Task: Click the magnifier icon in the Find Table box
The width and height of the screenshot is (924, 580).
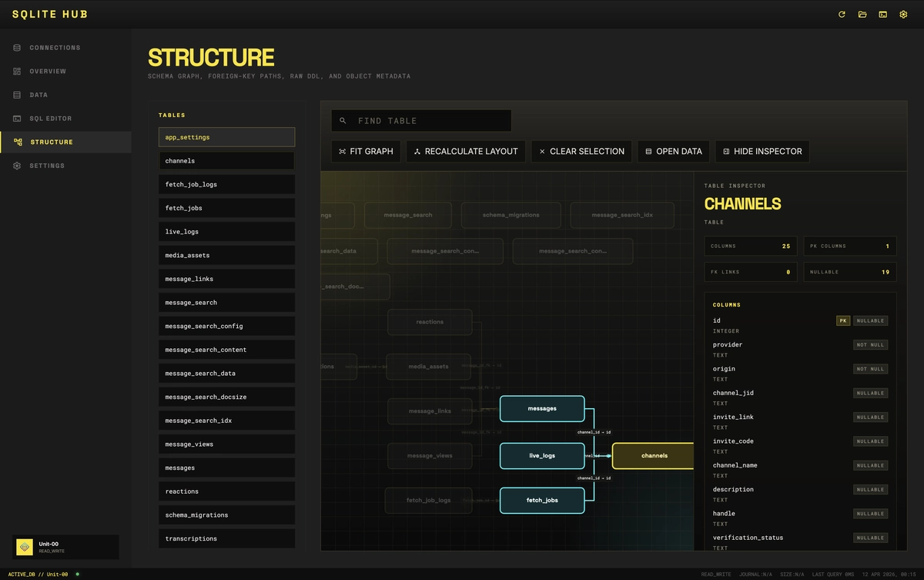Action: click(343, 121)
